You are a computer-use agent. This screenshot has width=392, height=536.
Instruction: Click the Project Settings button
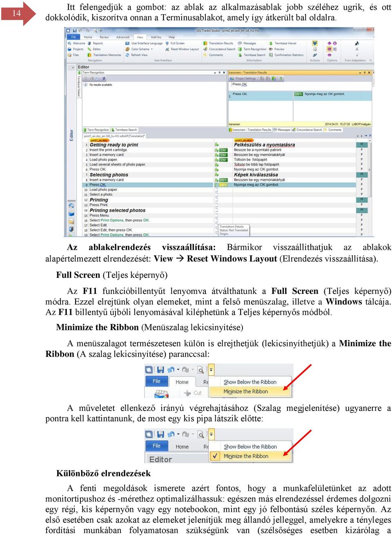243,78
